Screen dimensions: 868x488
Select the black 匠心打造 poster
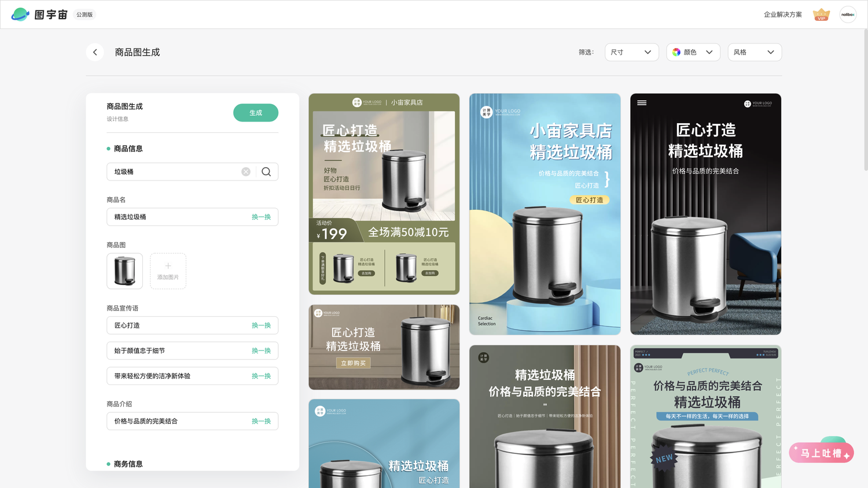(706, 214)
